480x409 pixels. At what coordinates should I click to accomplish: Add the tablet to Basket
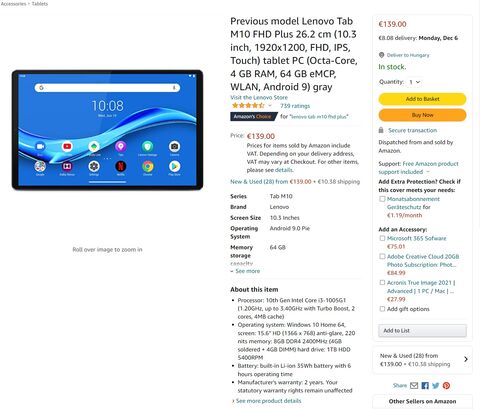coord(422,99)
